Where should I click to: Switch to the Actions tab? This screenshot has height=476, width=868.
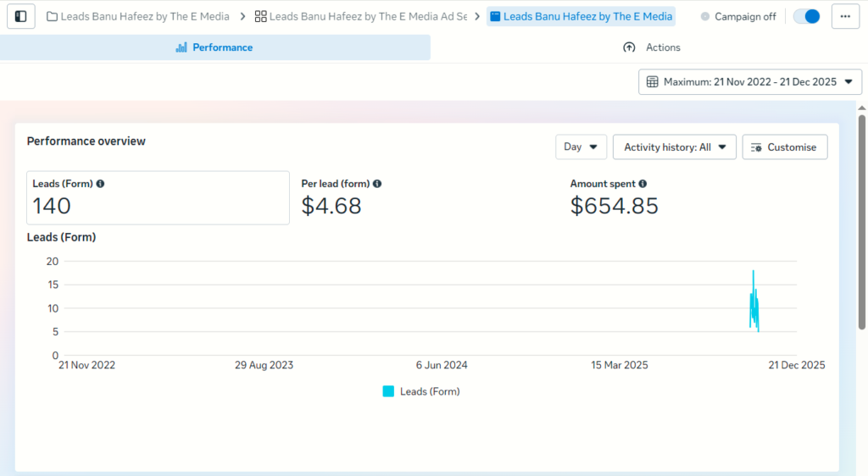(x=651, y=47)
